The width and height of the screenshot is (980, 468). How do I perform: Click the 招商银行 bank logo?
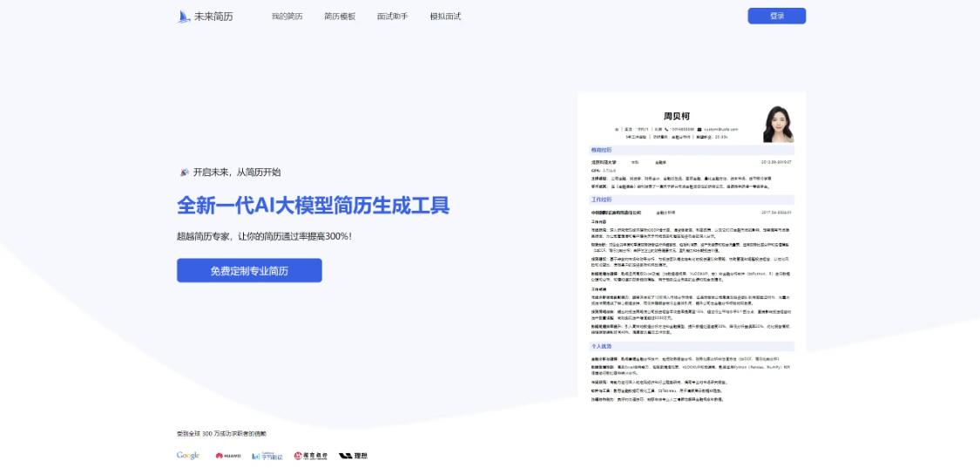[x=311, y=456]
